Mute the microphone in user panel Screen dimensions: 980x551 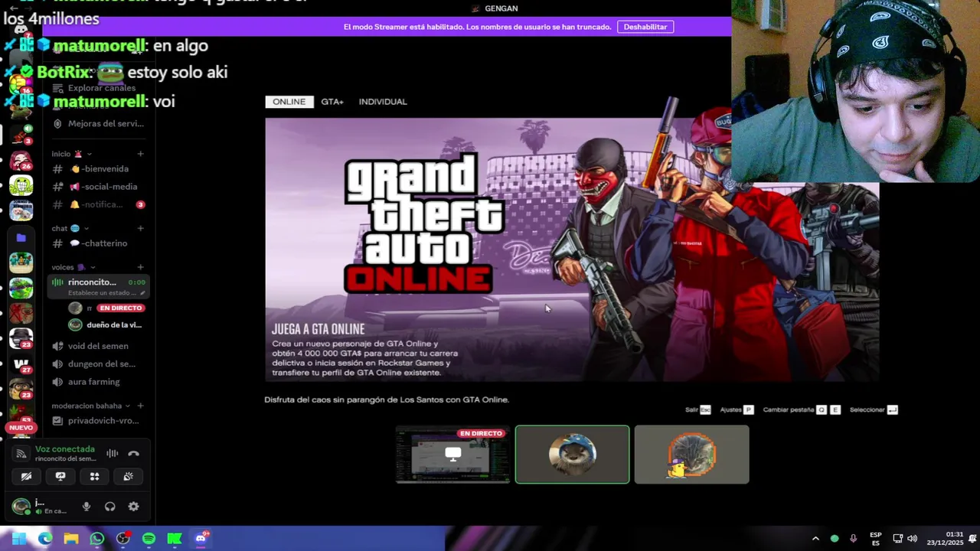click(87, 507)
